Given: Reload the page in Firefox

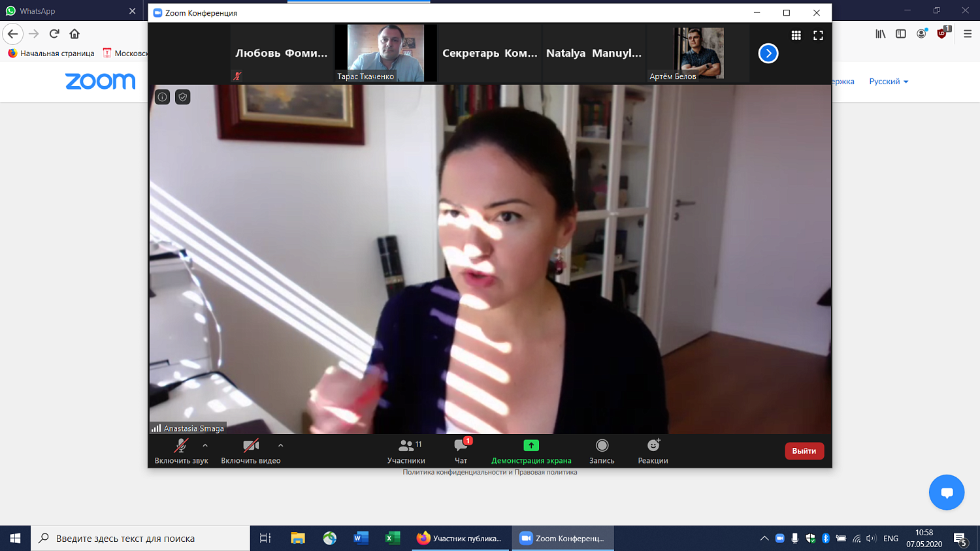Looking at the screenshot, I should 54,34.
